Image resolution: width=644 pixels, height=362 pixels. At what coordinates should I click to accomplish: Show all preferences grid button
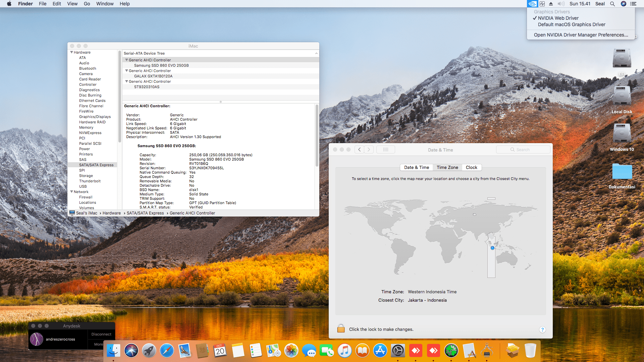[x=385, y=150]
